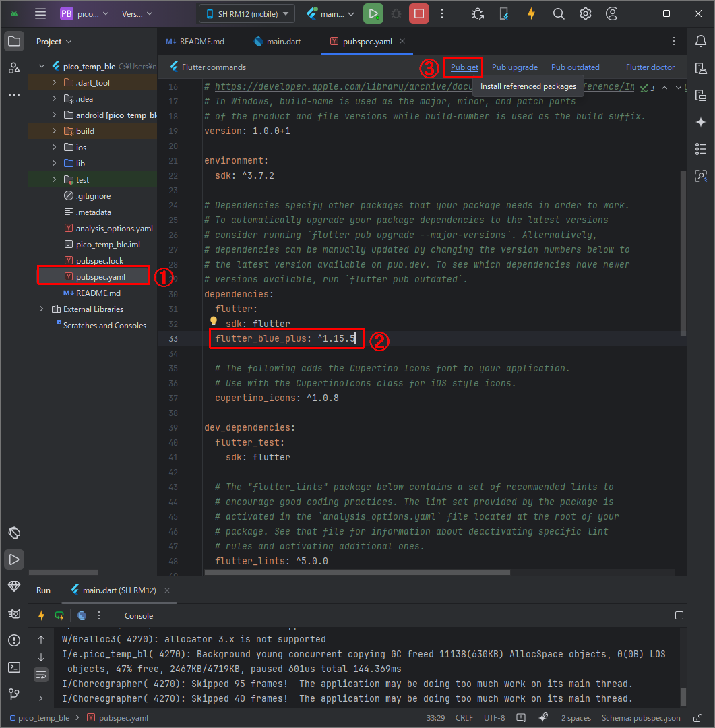Click 2 spaces indent setting
The image size is (715, 728).
(x=576, y=718)
